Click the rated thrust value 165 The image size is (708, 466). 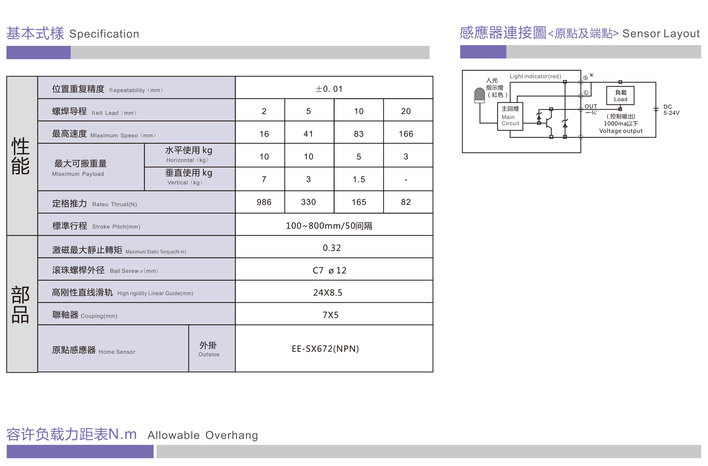359,202
